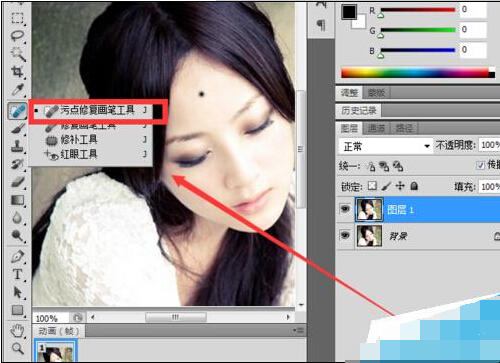Toggle lock image pixels brush icon
This screenshot has width=500, height=363.
click(386, 186)
